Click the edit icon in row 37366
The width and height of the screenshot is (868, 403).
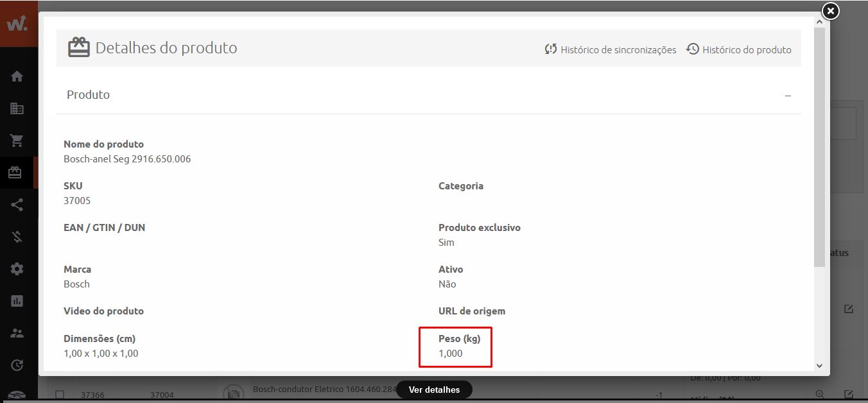click(849, 394)
